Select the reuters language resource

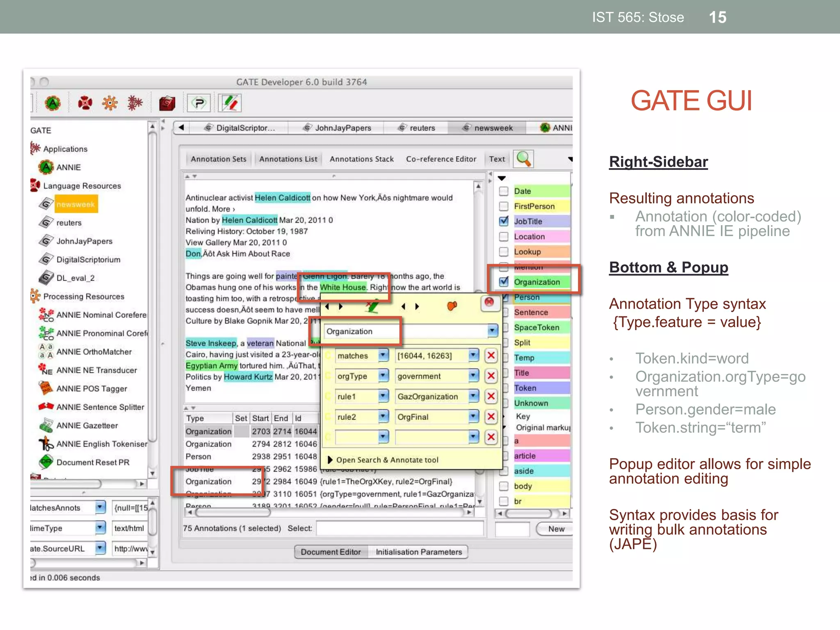coord(68,223)
